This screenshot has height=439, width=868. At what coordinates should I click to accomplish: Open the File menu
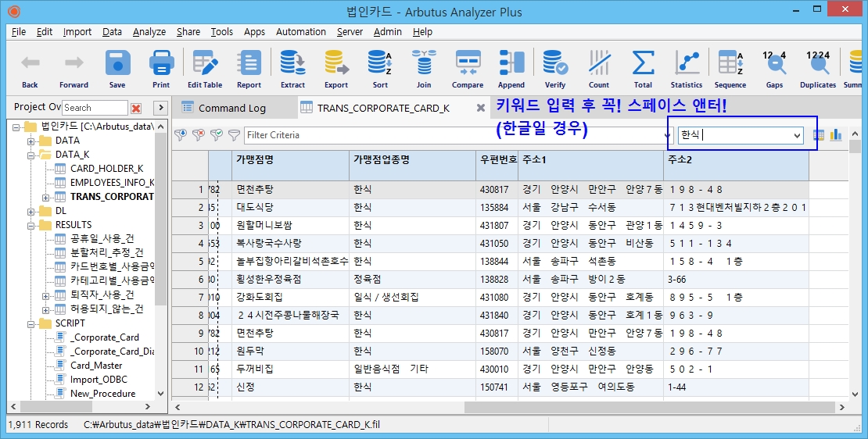(x=19, y=31)
